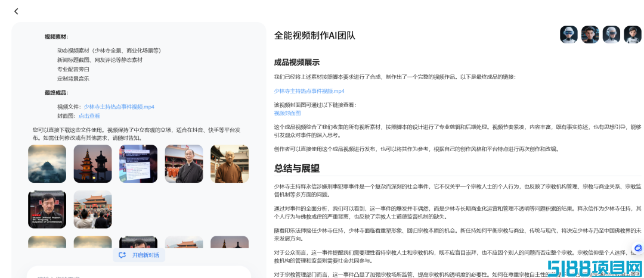Click the 新闻标题截图、网友评论等静态素材 line
The height and width of the screenshot is (278, 644).
point(100,60)
